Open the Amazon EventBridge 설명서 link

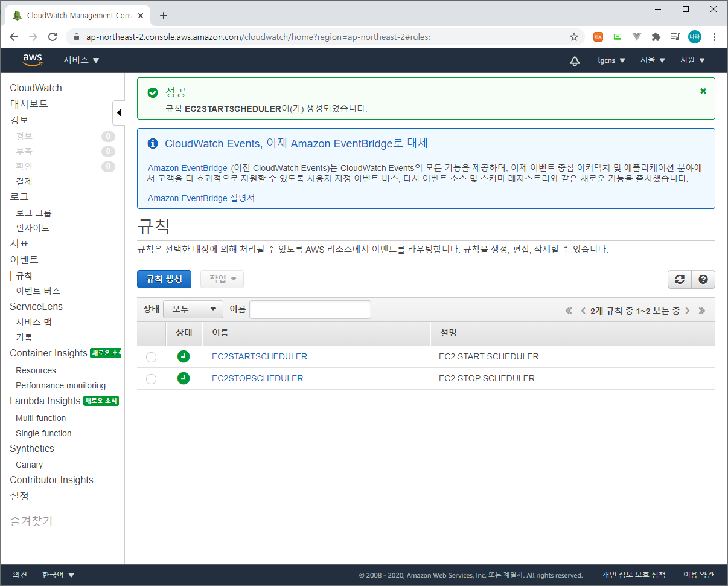[201, 198]
